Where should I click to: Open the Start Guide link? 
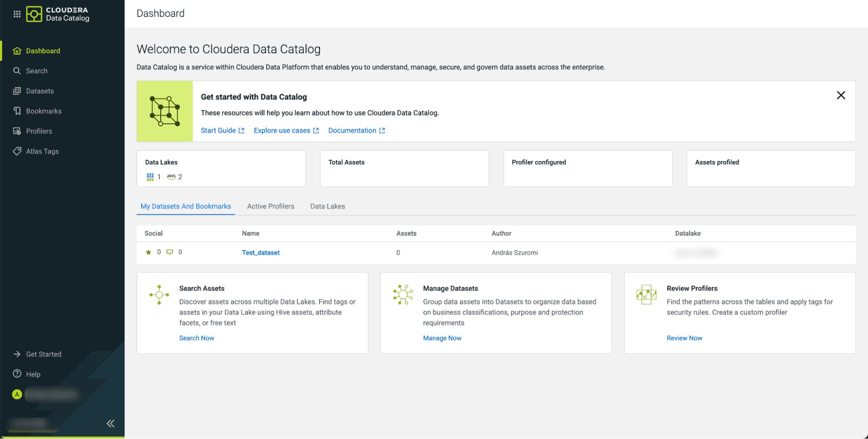pyautogui.click(x=222, y=131)
